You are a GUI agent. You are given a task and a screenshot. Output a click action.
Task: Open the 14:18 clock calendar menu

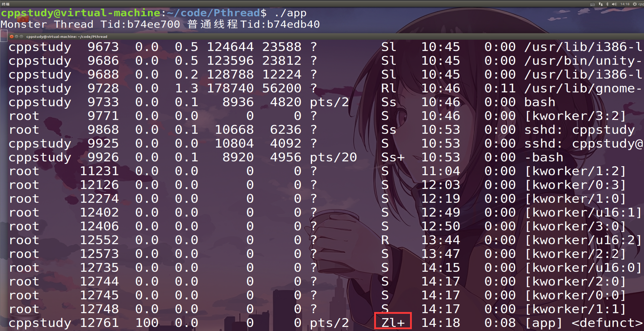point(625,4)
